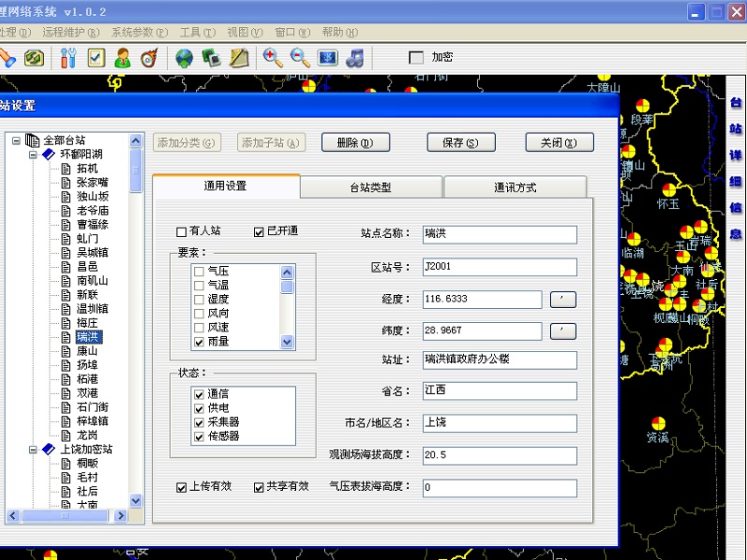Click the zoom out magnifier icon
747x560 pixels.
coord(300,58)
